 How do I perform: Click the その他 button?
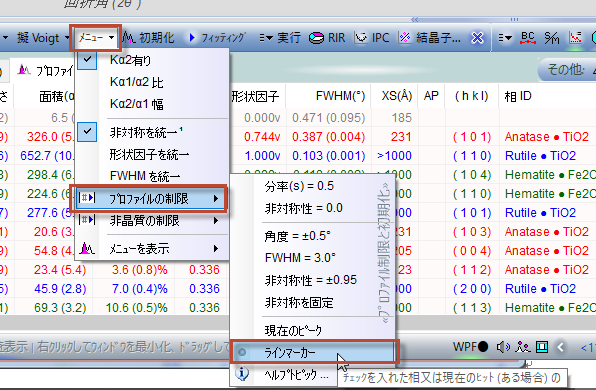coord(567,69)
